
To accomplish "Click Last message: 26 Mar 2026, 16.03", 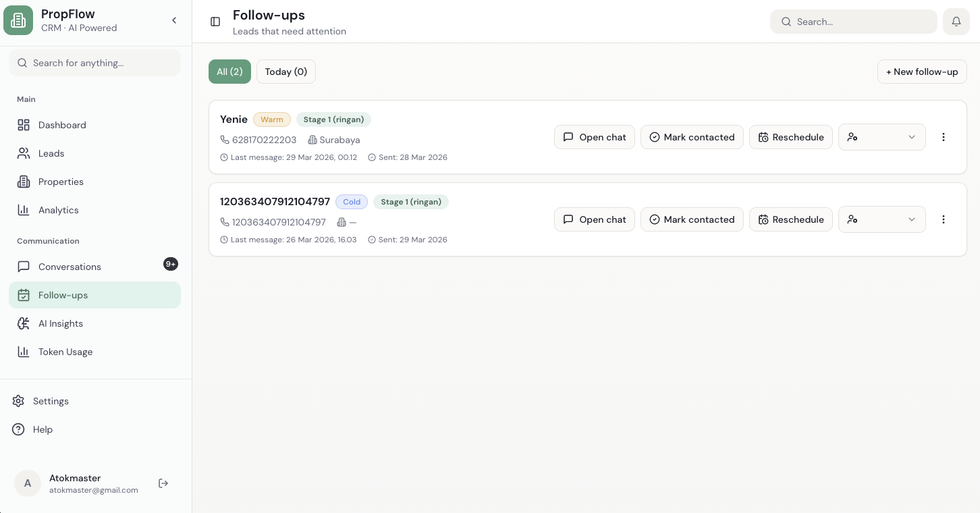I will coord(294,240).
